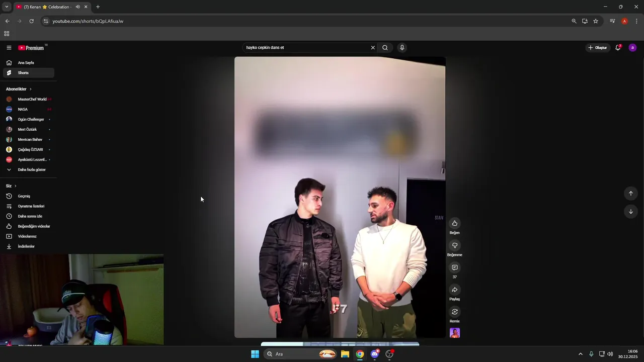Clear the search text with X
Viewport: 644px width, 362px height.
(x=373, y=48)
